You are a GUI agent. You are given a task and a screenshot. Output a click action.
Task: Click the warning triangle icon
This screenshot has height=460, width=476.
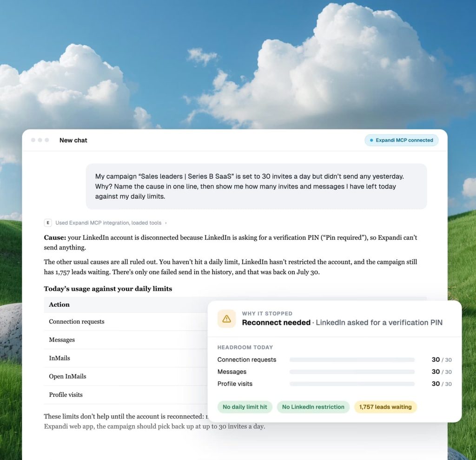(x=226, y=319)
